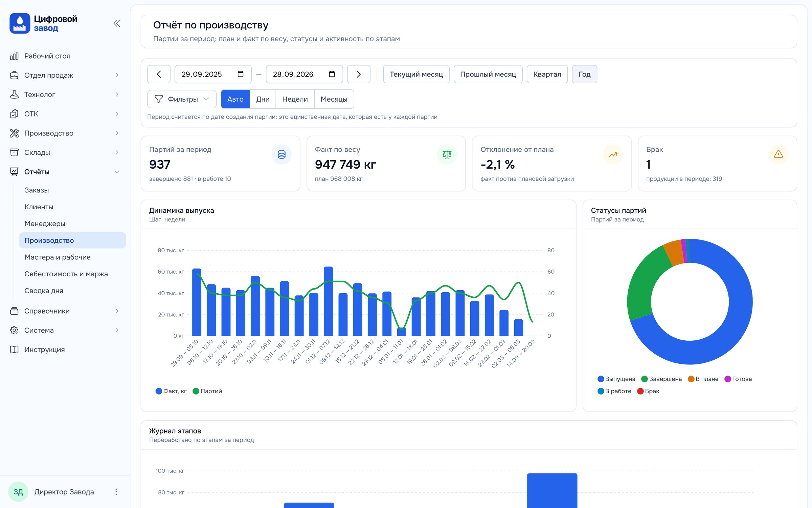Toggle the В плане status in donut legend
Screen dimensions: 812x508
click(703, 379)
